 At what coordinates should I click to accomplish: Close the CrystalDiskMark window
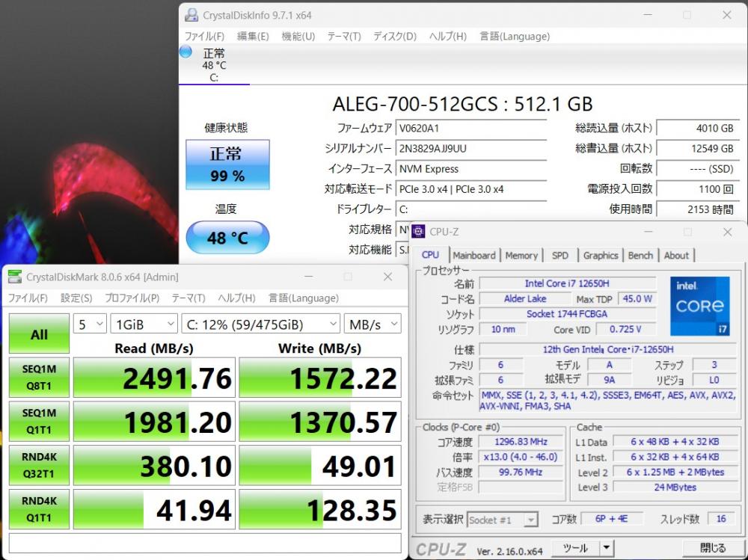click(x=387, y=277)
